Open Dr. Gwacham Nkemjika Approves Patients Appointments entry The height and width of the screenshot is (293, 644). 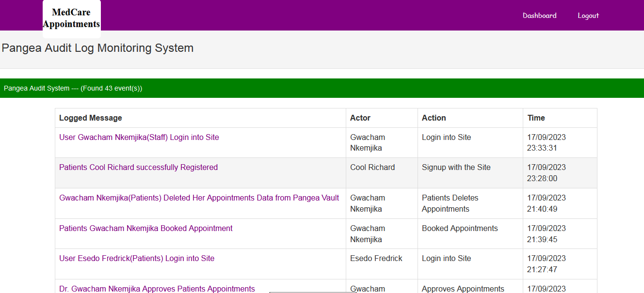[157, 289]
